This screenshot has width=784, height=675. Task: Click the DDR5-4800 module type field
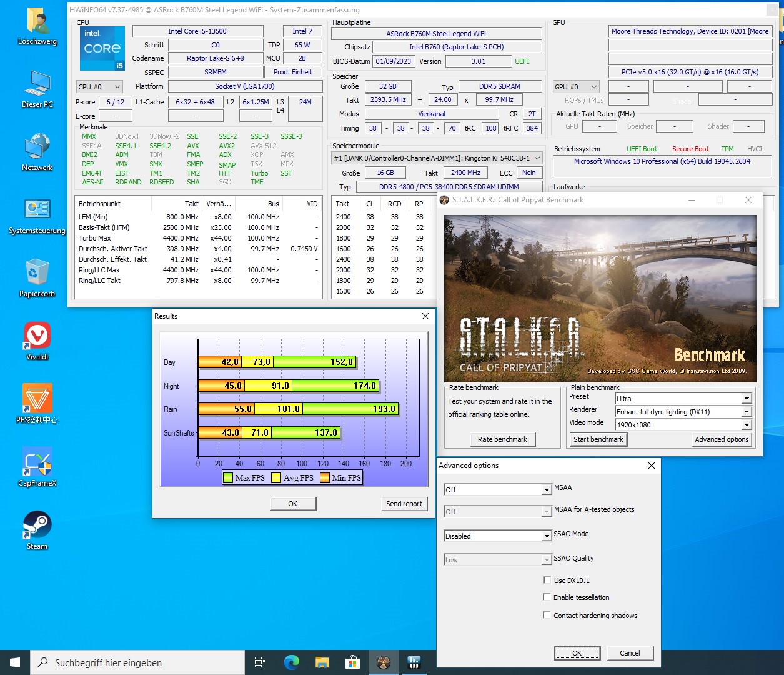pyautogui.click(x=449, y=187)
